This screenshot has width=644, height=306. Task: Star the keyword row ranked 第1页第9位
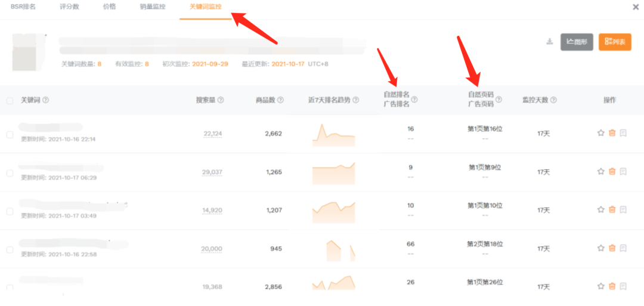(x=601, y=171)
